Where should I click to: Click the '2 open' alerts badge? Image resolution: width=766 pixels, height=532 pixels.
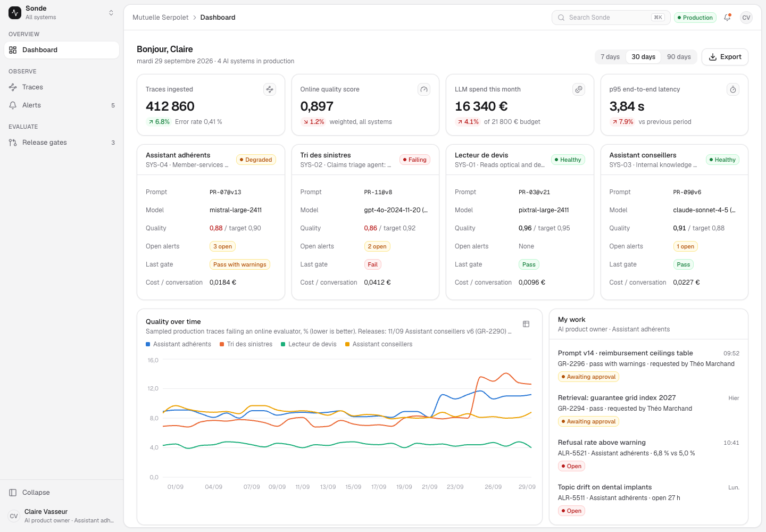(377, 246)
